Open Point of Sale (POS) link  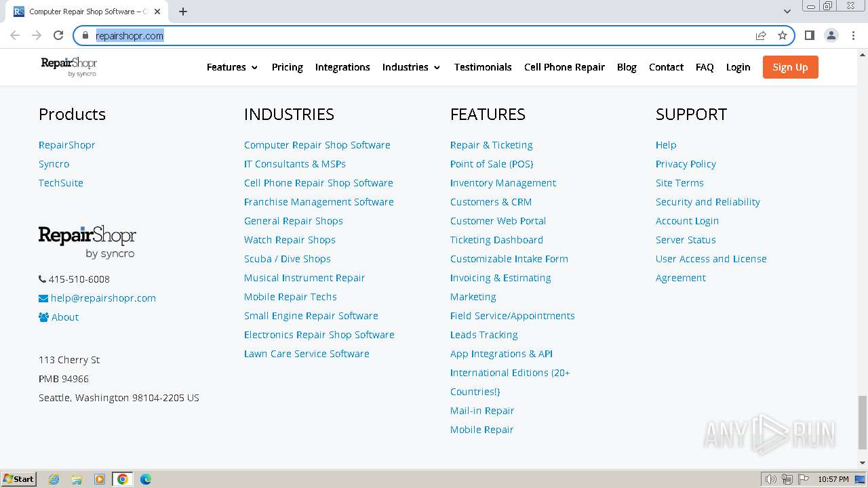coord(492,164)
